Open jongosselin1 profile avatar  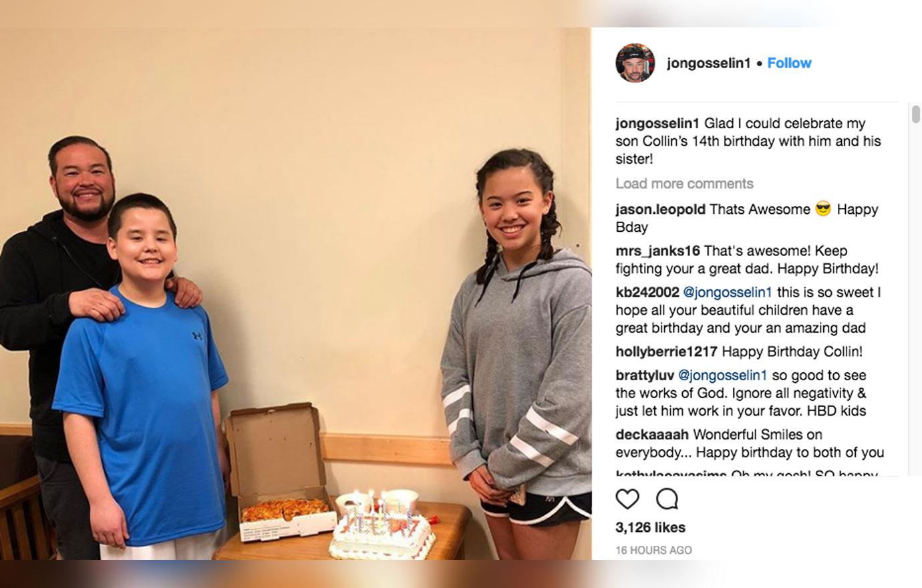[x=635, y=63]
